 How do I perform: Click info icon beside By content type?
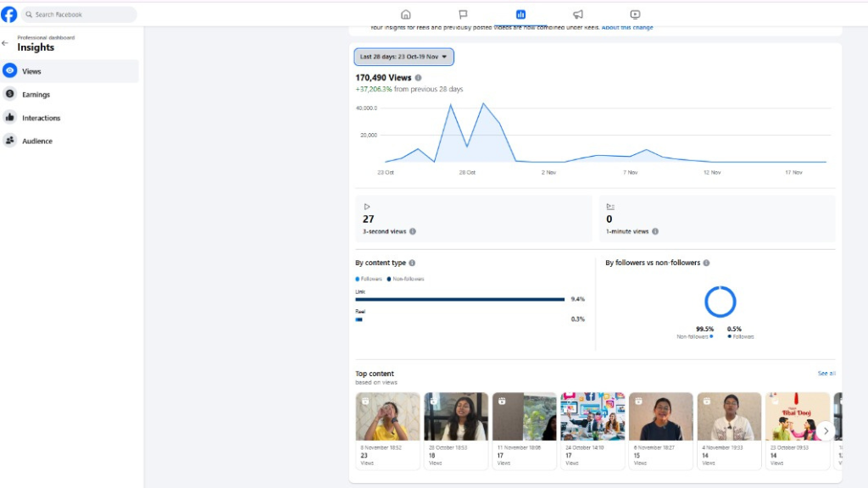tap(412, 263)
